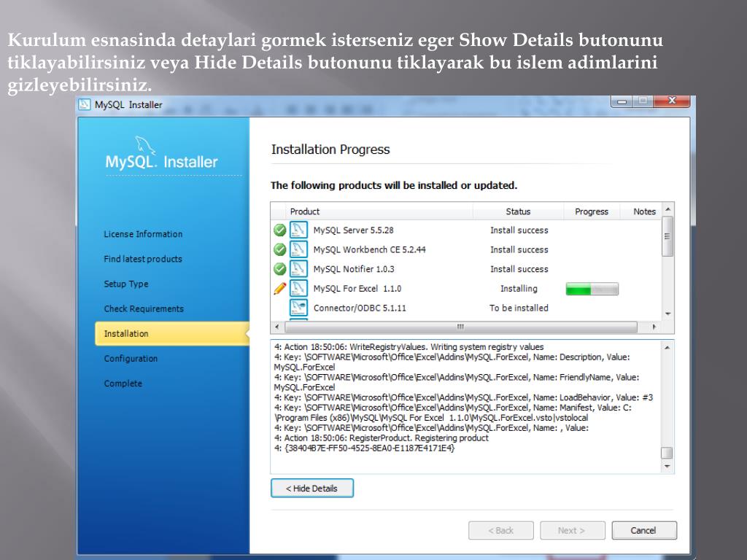Select the MySQL For Excel 1.1.0 text

click(x=357, y=289)
